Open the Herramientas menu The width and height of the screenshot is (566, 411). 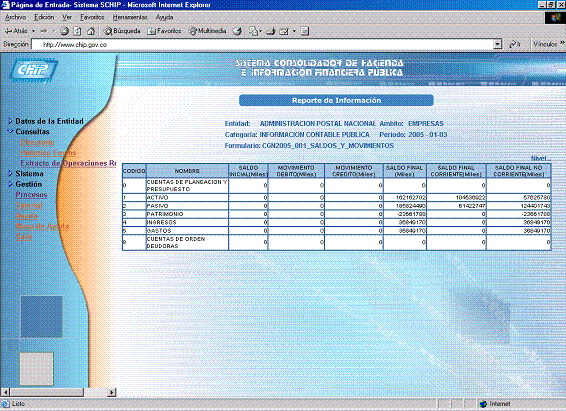(x=130, y=17)
